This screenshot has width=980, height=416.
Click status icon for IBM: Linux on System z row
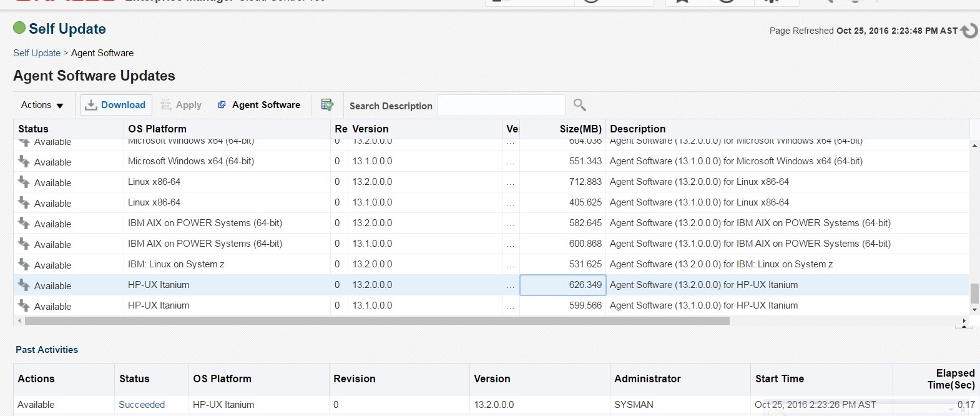click(24, 264)
